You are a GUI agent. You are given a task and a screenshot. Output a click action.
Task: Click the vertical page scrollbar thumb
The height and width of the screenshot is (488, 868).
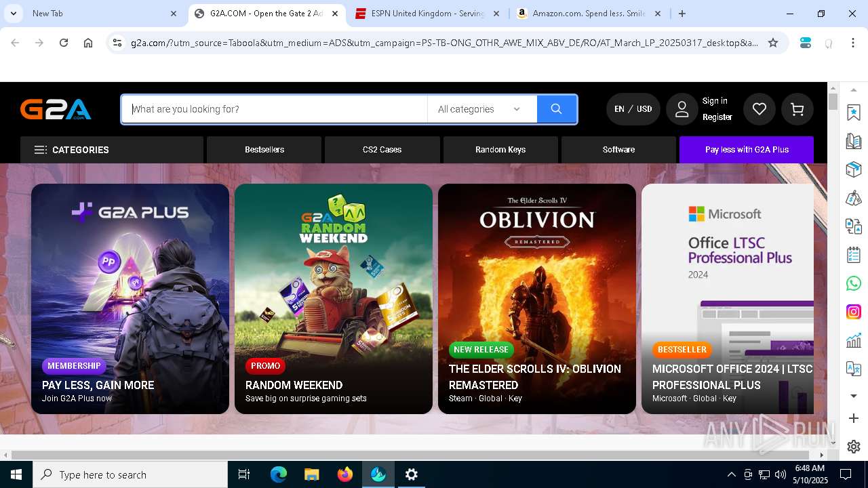coord(833,102)
